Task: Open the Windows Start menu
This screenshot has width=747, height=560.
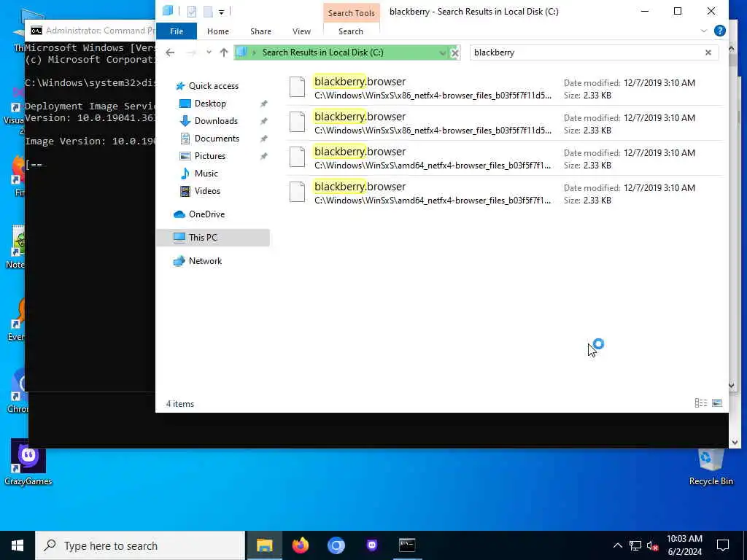Action: [18, 545]
